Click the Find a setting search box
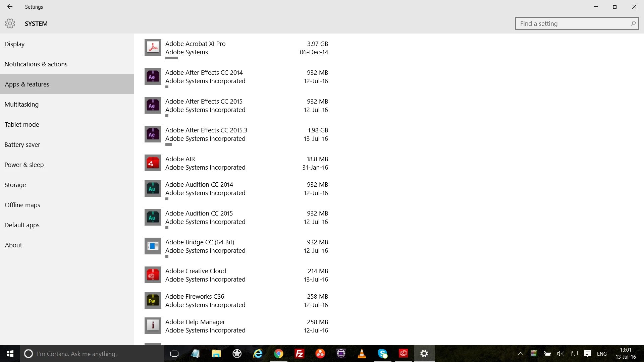This screenshot has width=644, height=362. 574,24
